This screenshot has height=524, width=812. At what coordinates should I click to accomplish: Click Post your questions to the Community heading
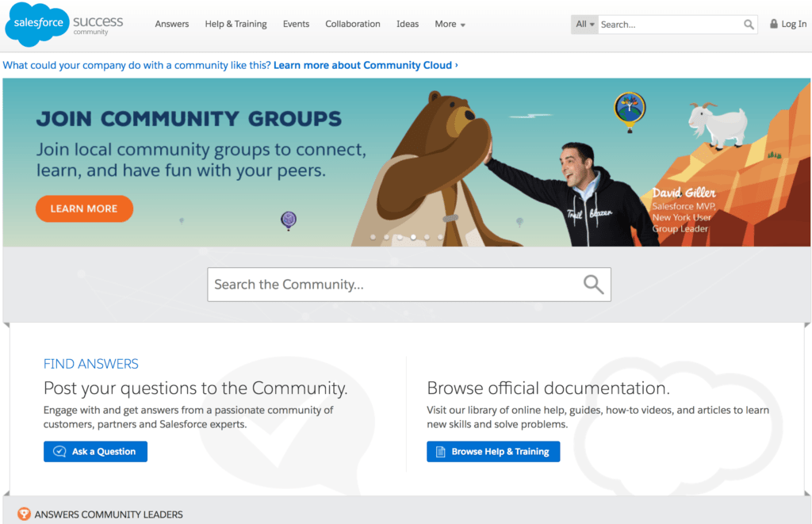[x=196, y=388]
